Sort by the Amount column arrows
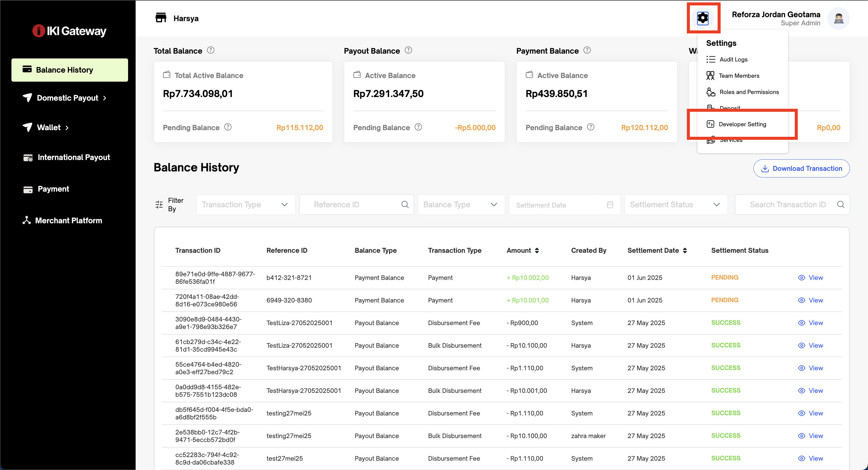868x470 pixels. [537, 250]
